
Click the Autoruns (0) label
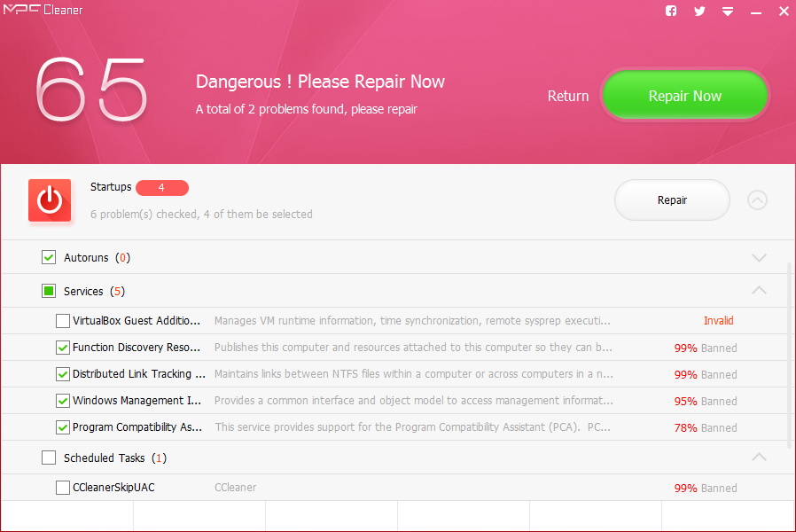(97, 258)
